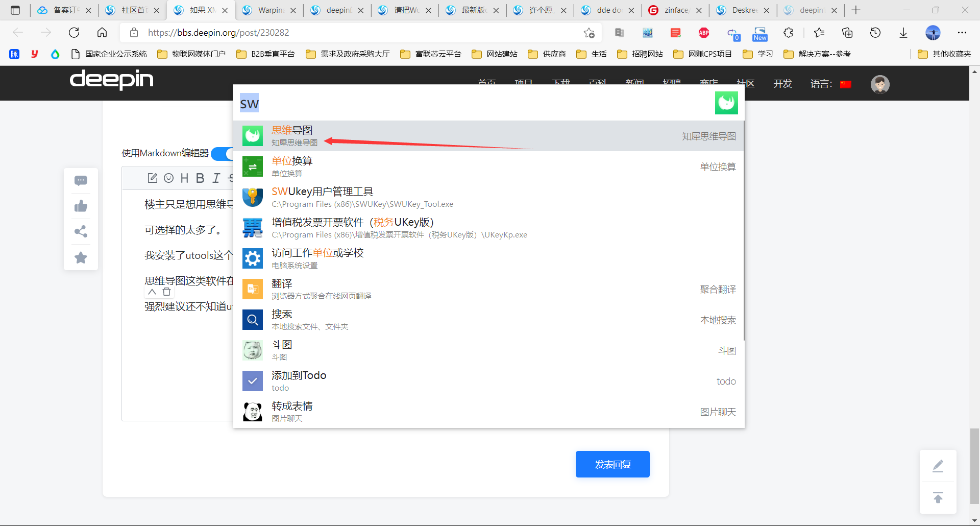Open the 生活 bookmarks folder
Screen dimensions: 980x526
592,54
